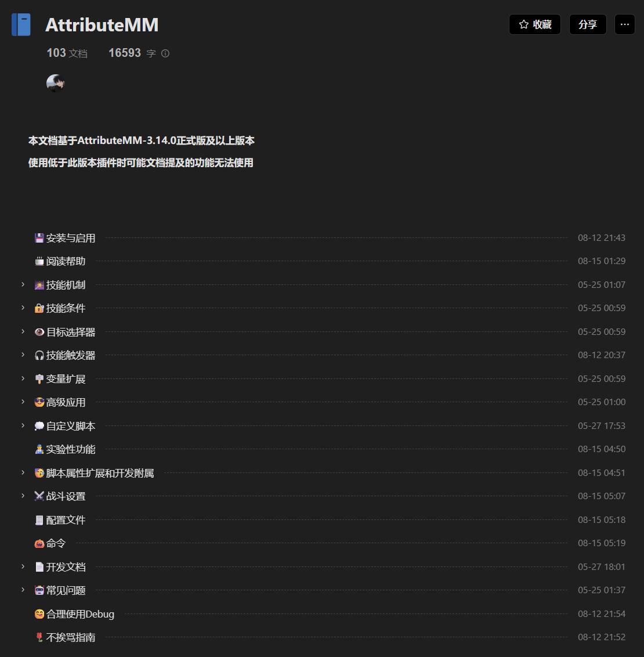Image resolution: width=644 pixels, height=657 pixels.
Task: Click the info icon next to word count
Action: pyautogui.click(x=165, y=53)
